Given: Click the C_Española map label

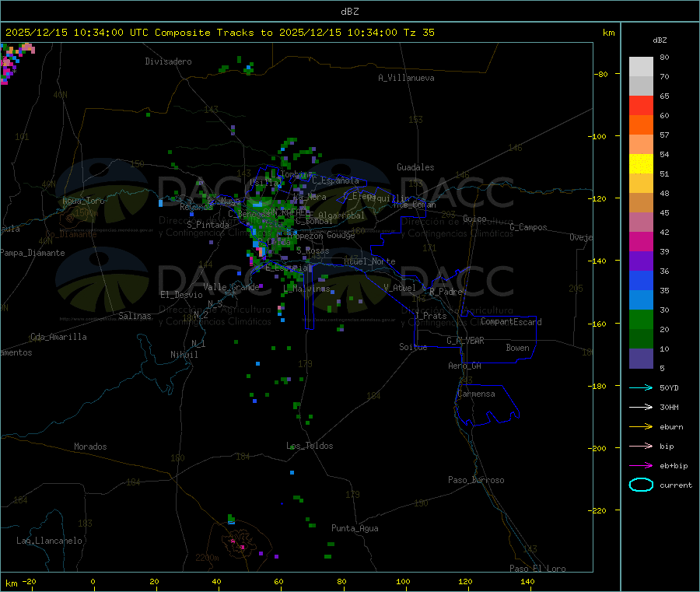Looking at the screenshot, I should (335, 180).
